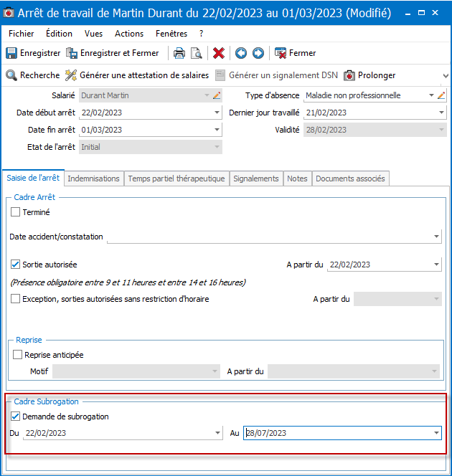The width and height of the screenshot is (452, 476).
Task: Open the Vues menu
Action: (x=93, y=34)
